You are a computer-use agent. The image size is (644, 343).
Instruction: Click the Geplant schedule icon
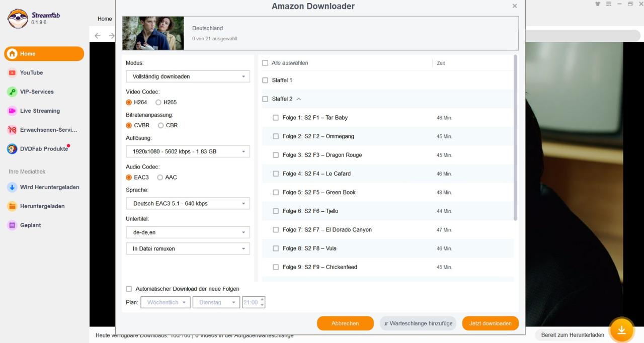pos(12,225)
